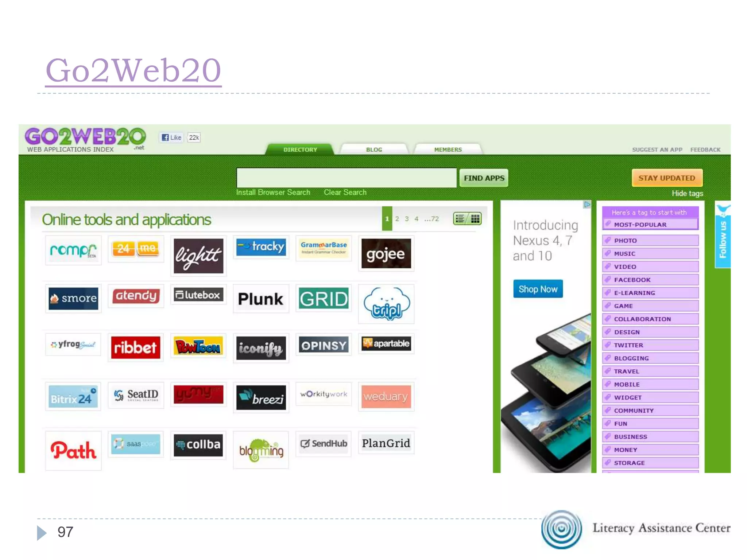Go to results page 2
This screenshot has width=747, height=560.
point(397,219)
